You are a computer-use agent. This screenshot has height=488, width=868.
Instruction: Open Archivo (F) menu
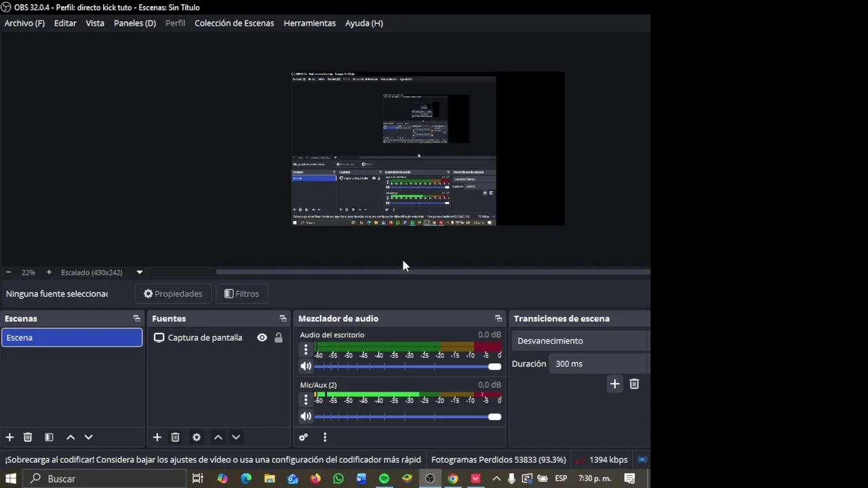point(24,23)
